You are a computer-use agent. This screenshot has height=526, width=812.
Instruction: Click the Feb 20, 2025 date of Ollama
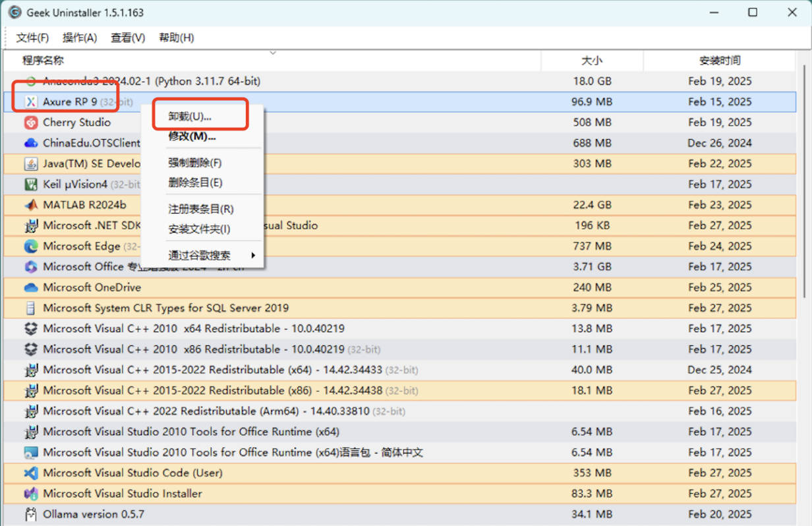point(720,514)
